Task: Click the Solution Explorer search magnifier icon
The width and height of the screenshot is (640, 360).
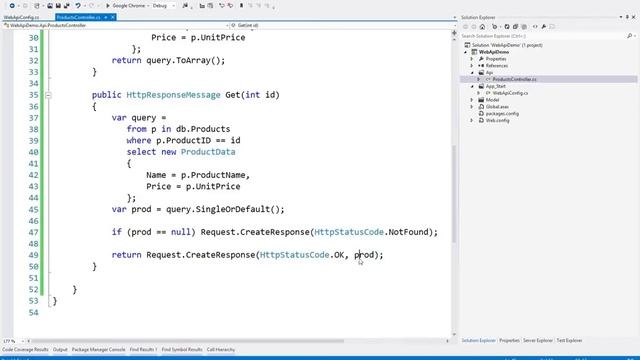Action: (x=629, y=36)
